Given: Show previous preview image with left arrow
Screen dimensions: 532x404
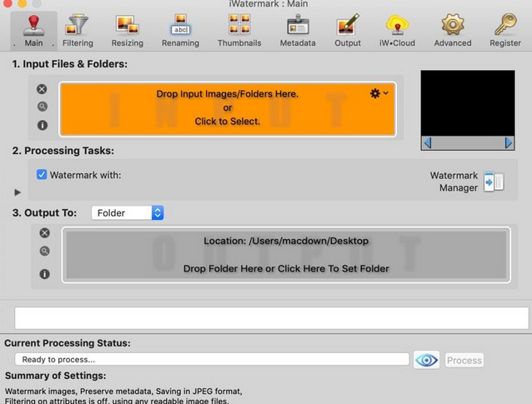Looking at the screenshot, I should click(428, 143).
